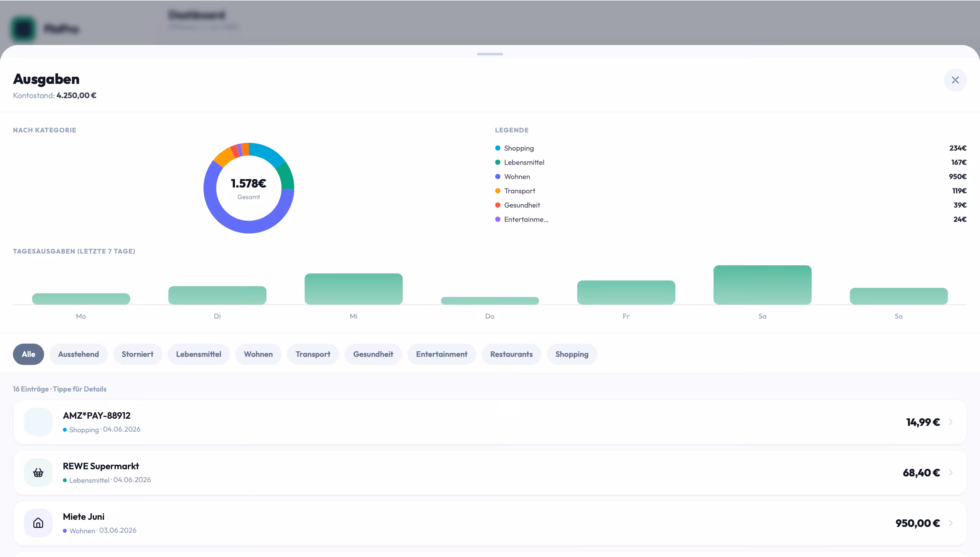Click the house icon for Miete Juni
The width and height of the screenshot is (980, 557).
tap(38, 523)
